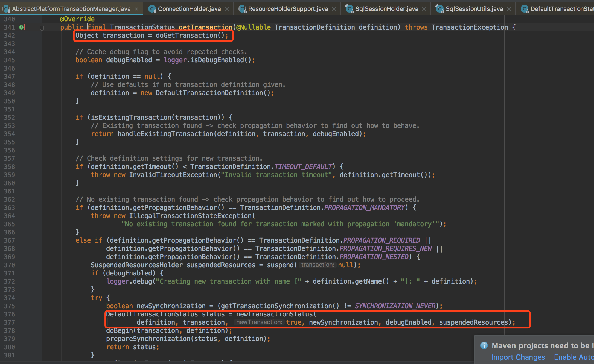
Task: Open the ResourceHolderSupport.java tab
Action: (x=288, y=9)
